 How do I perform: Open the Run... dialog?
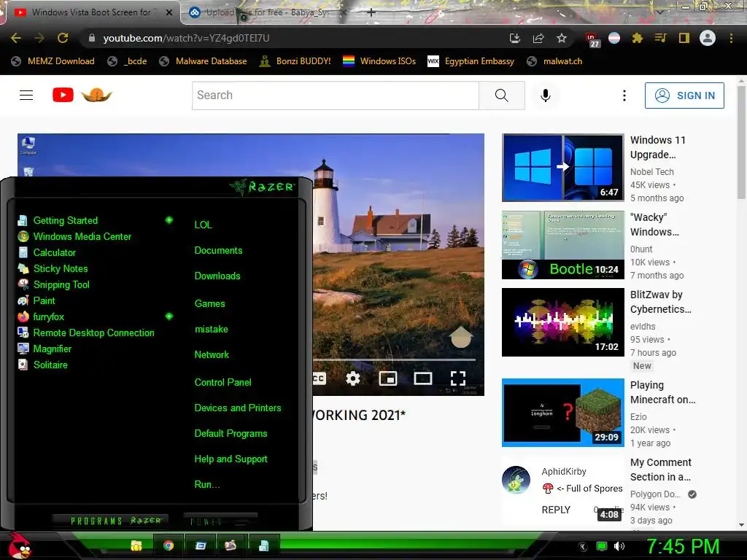[207, 484]
